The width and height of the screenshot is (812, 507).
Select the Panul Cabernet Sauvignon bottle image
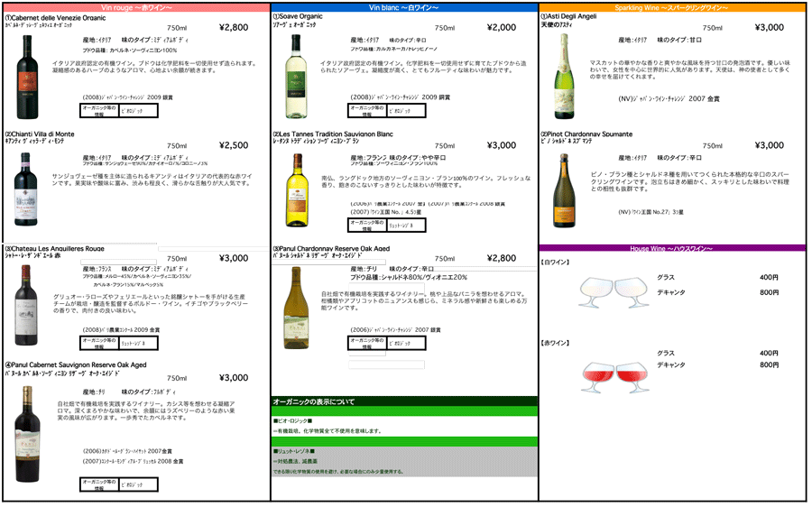(x=27, y=434)
